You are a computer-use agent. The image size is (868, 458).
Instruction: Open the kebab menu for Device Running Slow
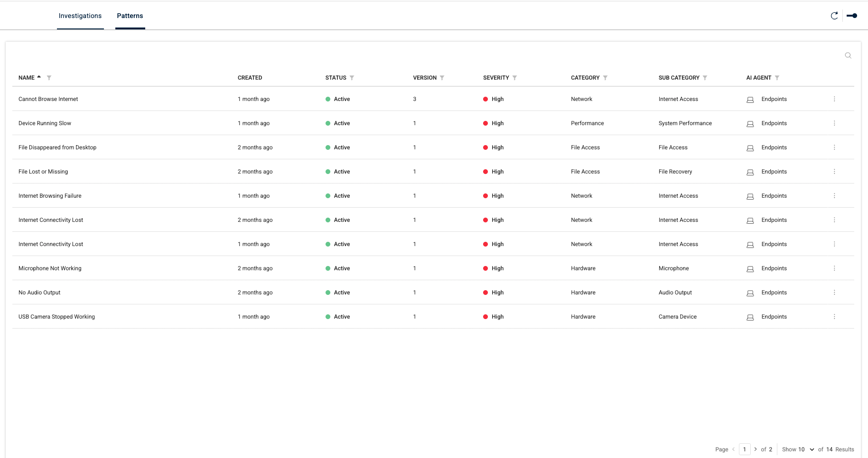[834, 123]
